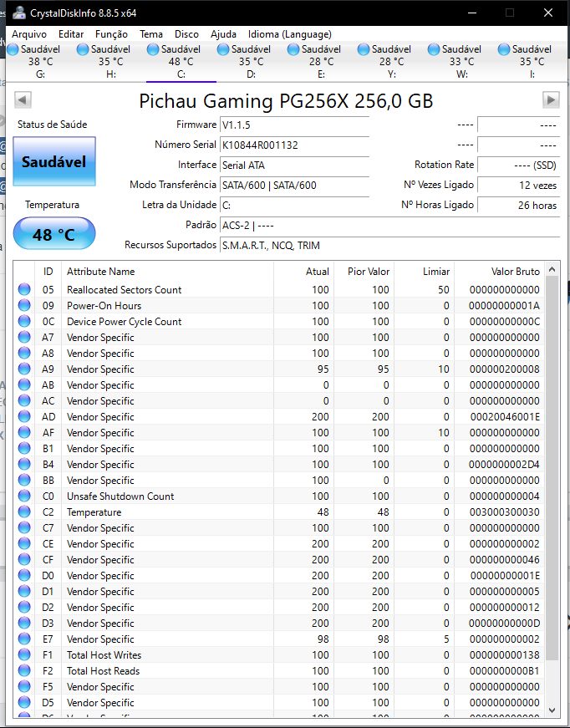Image resolution: width=570 pixels, height=728 pixels.
Task: Click status orb for Device Power Cycle Count
Action: point(24,321)
